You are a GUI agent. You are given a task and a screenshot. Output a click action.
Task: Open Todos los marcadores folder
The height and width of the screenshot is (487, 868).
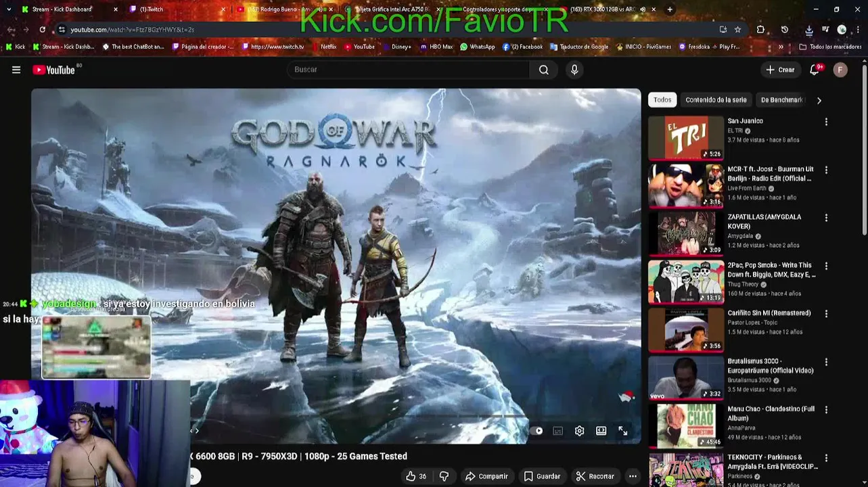tap(830, 47)
